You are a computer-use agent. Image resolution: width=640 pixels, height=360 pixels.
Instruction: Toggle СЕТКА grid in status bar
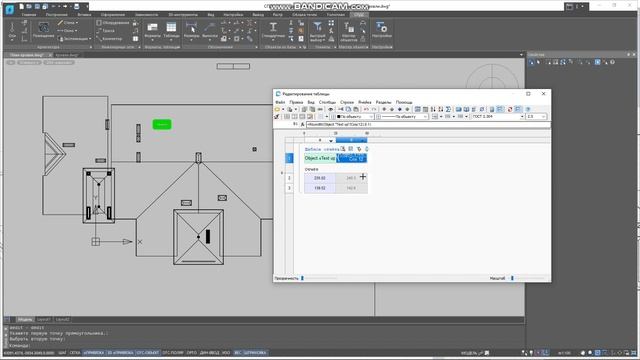tap(75, 353)
